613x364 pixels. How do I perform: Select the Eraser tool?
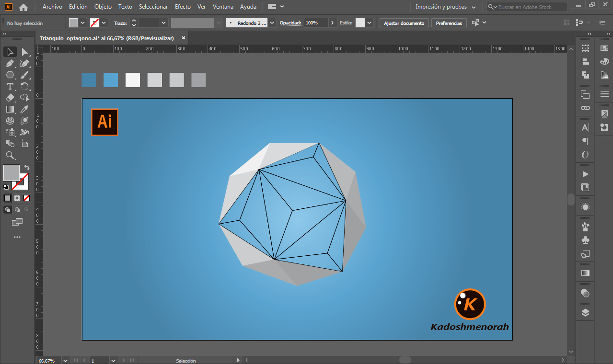[x=10, y=98]
